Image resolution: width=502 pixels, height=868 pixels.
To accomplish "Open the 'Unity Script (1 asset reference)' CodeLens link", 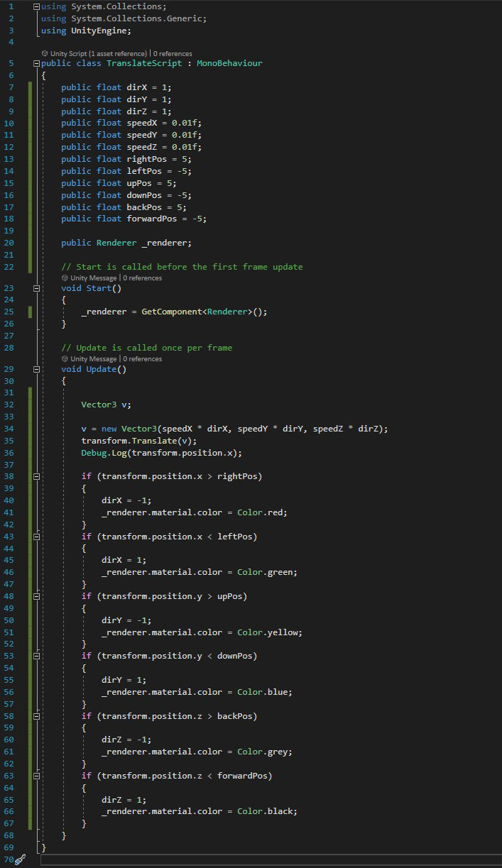I will (x=99, y=53).
